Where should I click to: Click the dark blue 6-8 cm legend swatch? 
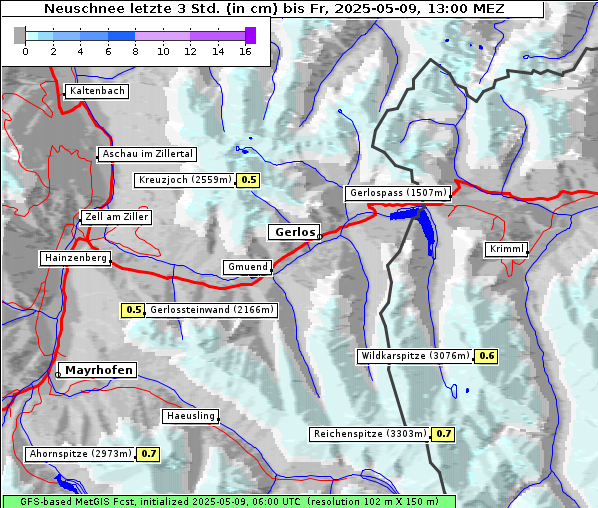pos(122,37)
